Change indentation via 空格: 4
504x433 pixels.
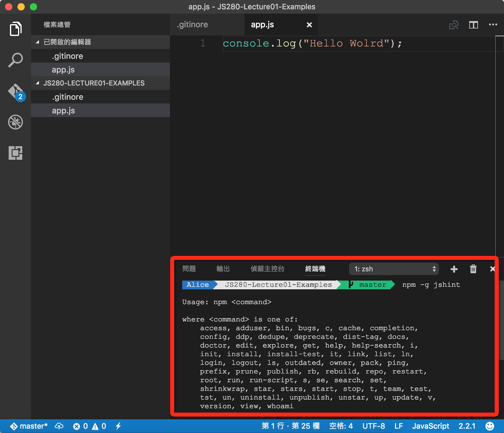(x=341, y=426)
